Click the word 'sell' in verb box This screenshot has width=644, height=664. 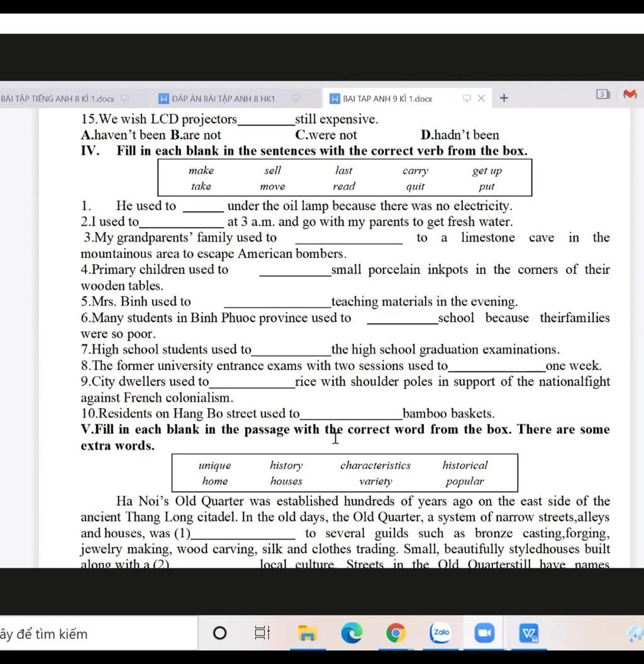click(272, 170)
